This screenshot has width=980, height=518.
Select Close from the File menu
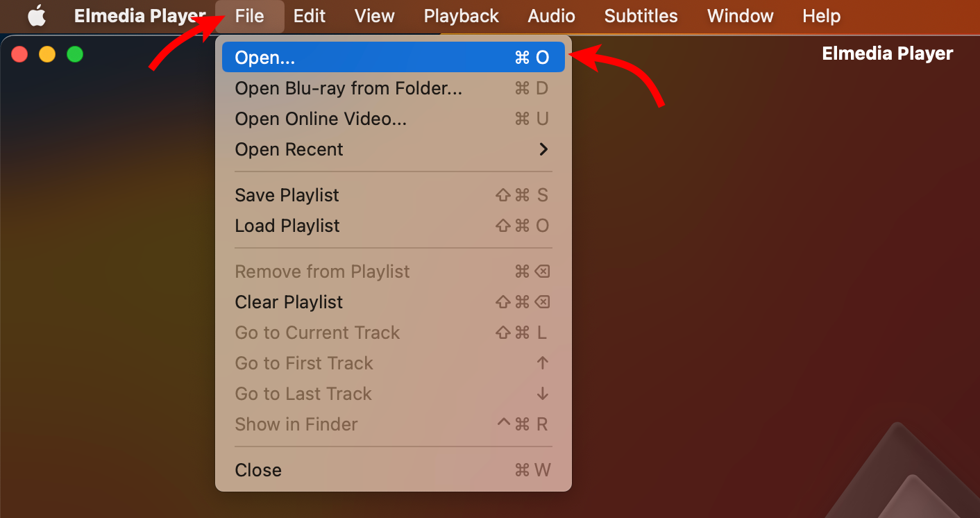pos(393,470)
